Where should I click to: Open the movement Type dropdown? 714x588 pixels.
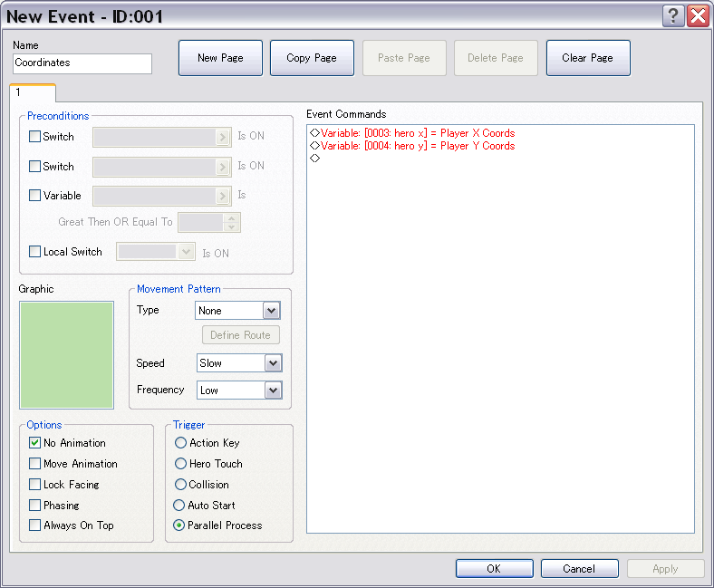tap(271, 311)
